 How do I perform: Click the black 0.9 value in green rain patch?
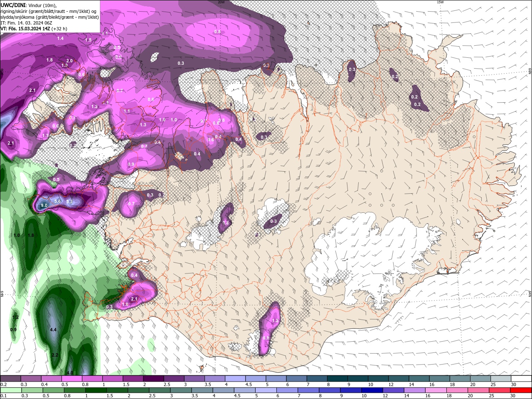[13, 330]
